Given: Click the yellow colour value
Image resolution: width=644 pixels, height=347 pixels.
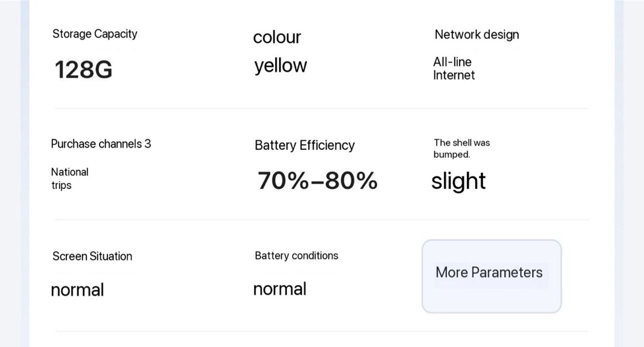Looking at the screenshot, I should point(280,65).
